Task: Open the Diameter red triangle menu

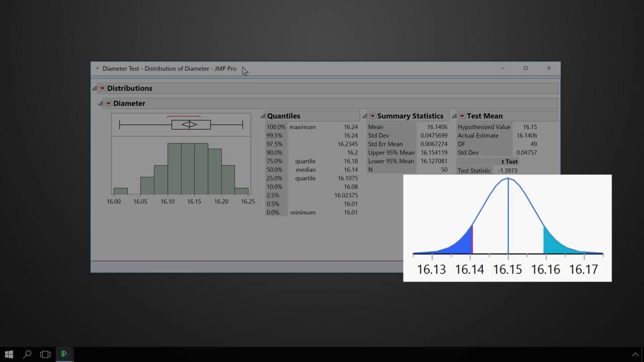Action: 108,104
